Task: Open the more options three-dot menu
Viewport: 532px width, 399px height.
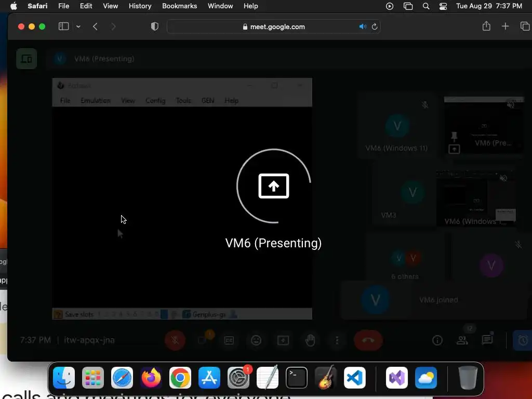Action: tap(337, 340)
